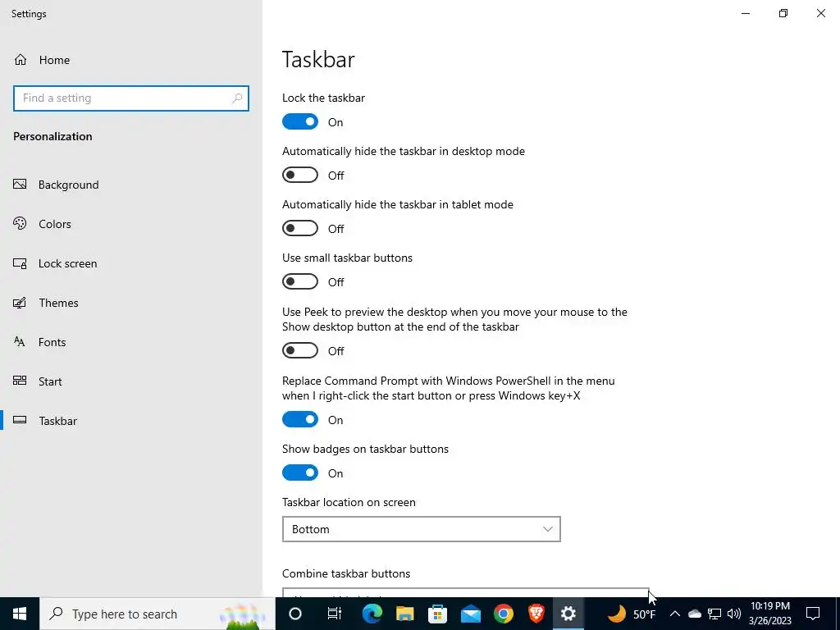Viewport: 840px width, 630px height.
Task: Turn off Show badges on taskbar buttons
Action: coord(300,472)
